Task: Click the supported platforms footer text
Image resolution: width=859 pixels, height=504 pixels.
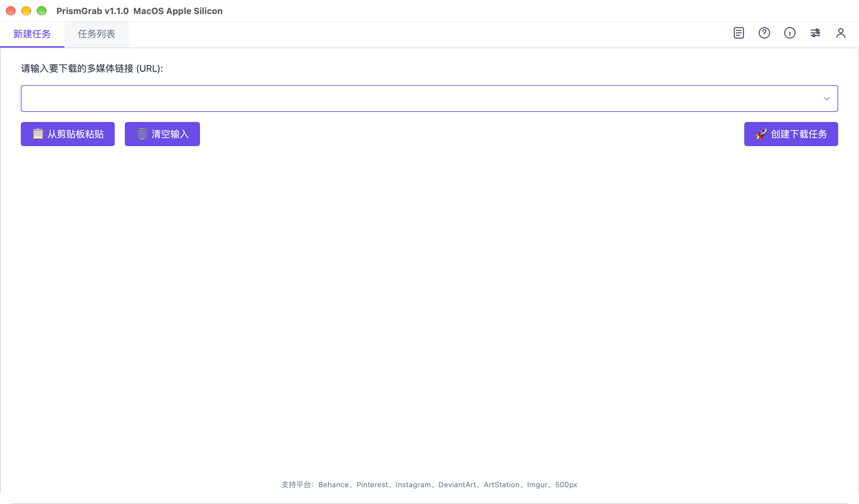Action: tap(429, 485)
